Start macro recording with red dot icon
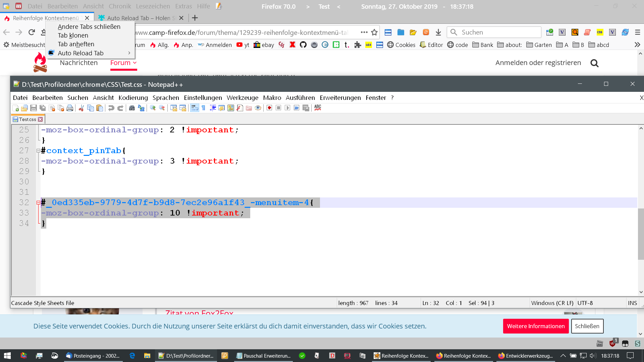This screenshot has width=644, height=362. point(269,108)
